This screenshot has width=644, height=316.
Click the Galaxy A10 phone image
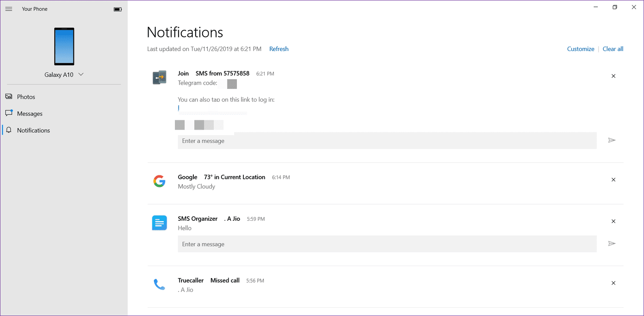pyautogui.click(x=64, y=46)
